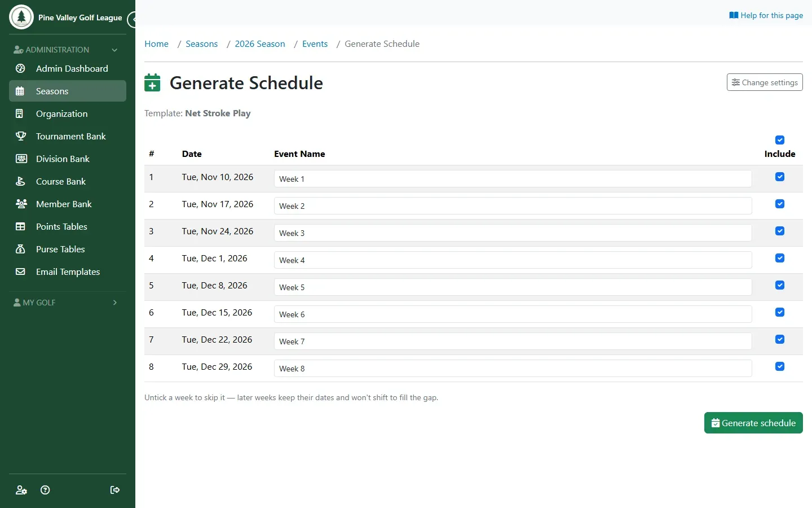This screenshot has height=508, width=812.
Task: Uncheck Include for Week 5
Action: 780,285
